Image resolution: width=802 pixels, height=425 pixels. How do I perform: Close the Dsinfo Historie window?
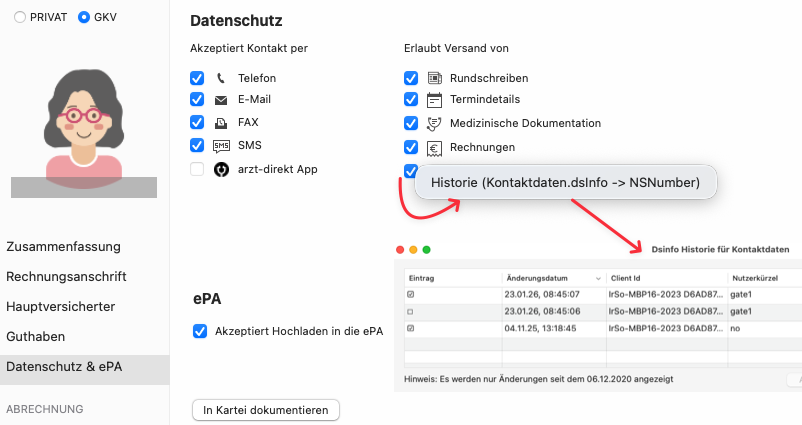tap(400, 250)
